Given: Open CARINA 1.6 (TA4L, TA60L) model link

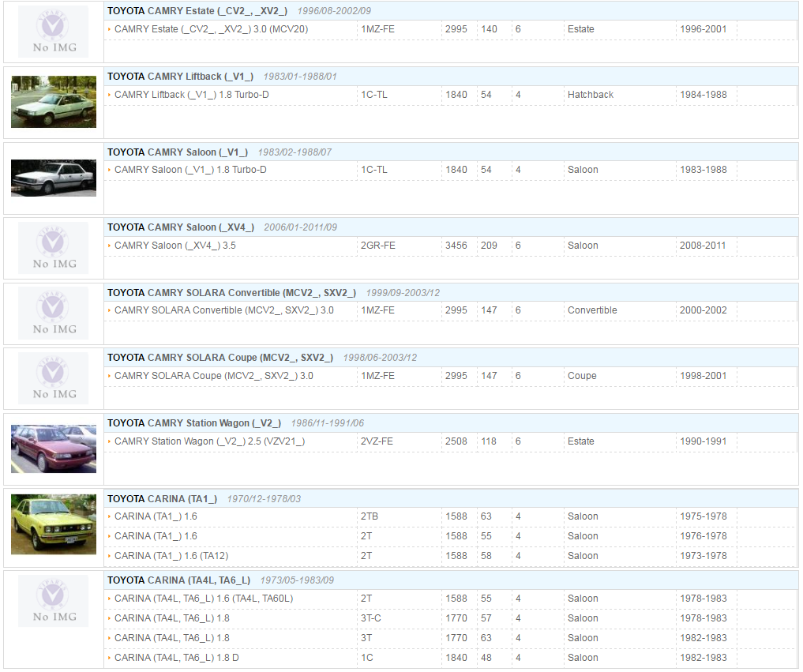Looking at the screenshot, I should click(x=204, y=599).
